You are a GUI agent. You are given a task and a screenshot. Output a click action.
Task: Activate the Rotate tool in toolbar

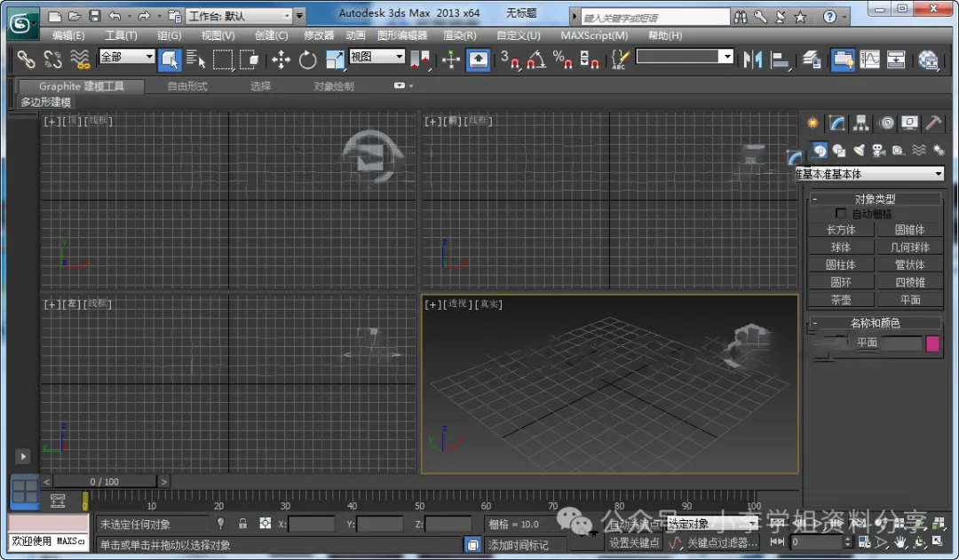[308, 60]
